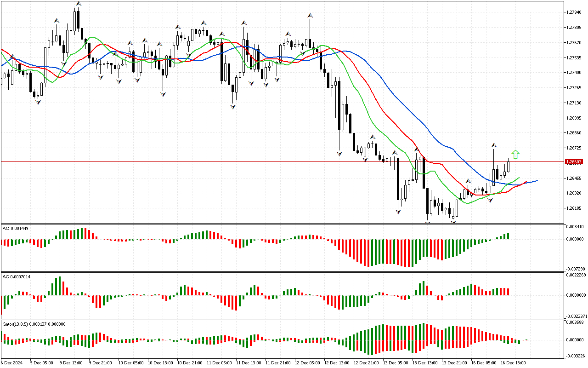Image resolution: width=588 pixels, height=368 pixels.
Task: Click price scale value 1.26320
Action: point(574,193)
